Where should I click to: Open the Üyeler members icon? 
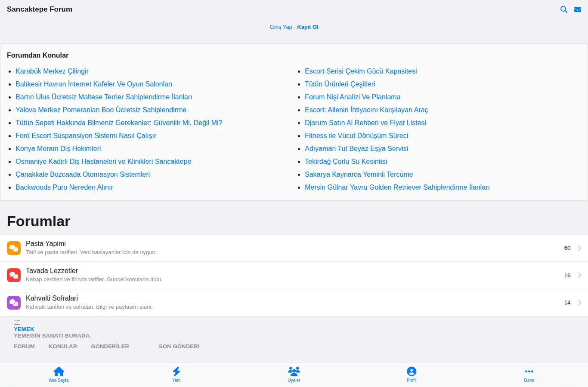(x=294, y=372)
